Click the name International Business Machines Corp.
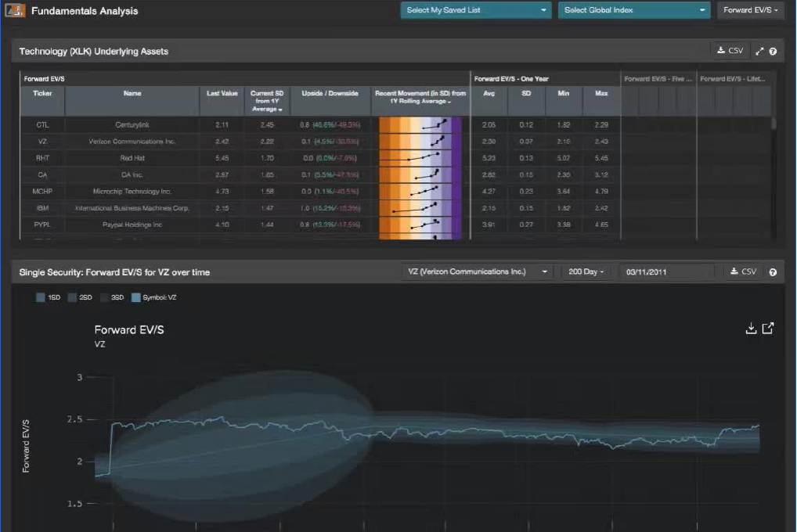 132,208
